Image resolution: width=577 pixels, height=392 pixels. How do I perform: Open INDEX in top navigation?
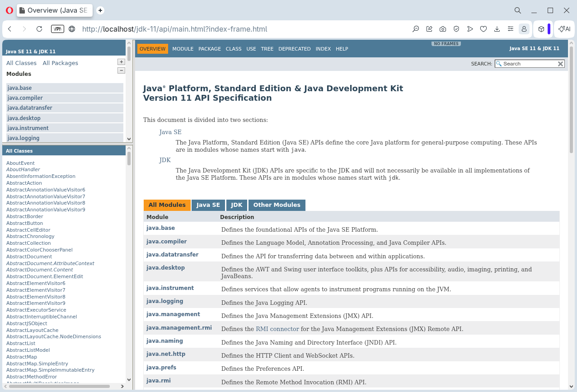tap(323, 49)
